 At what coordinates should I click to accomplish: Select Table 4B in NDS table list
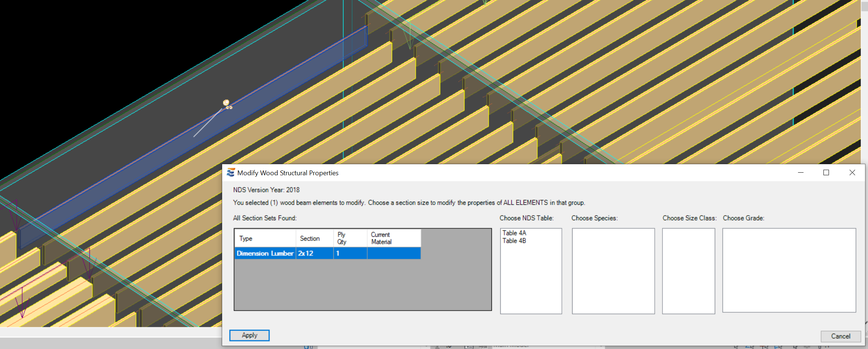(x=514, y=241)
